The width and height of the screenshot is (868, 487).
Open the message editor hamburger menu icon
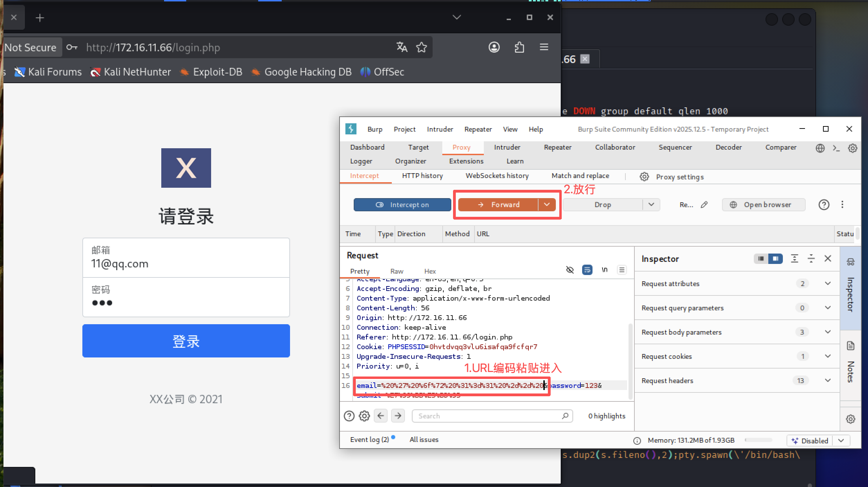(x=622, y=270)
